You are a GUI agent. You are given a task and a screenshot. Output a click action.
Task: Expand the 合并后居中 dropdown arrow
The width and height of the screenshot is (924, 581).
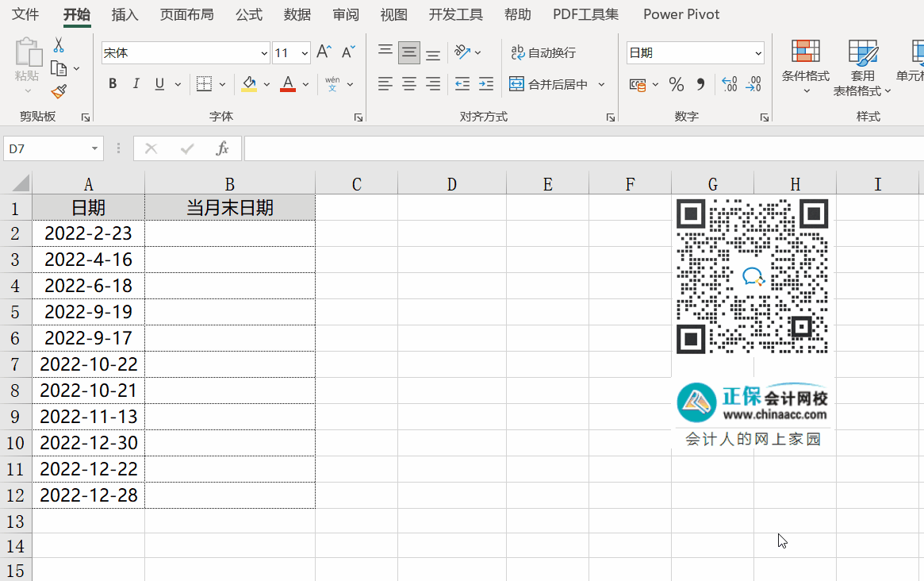coord(601,83)
